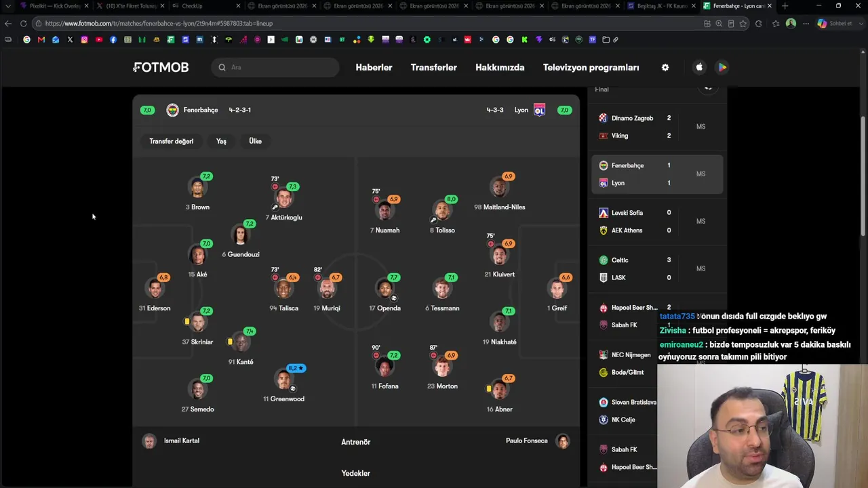Open Maitland-Niles's player avatar

click(499, 188)
